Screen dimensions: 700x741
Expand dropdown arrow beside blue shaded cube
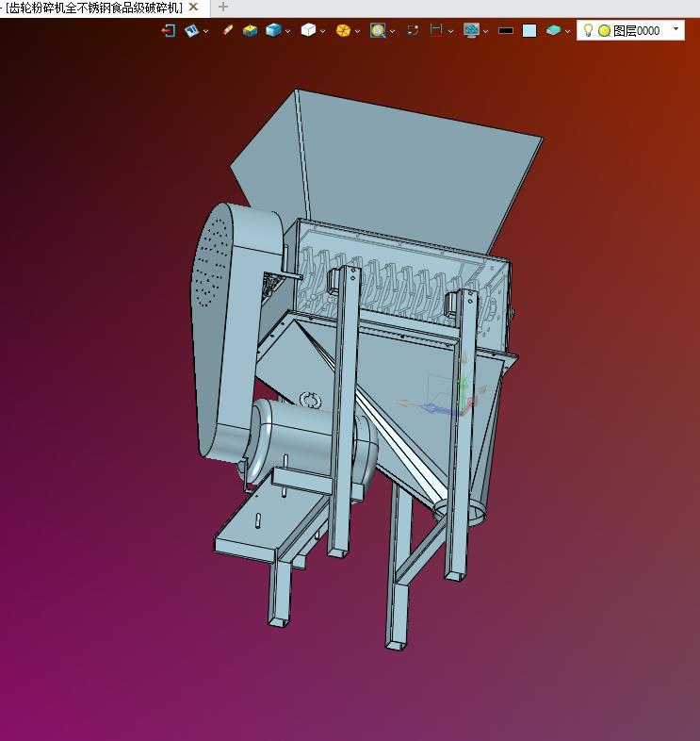point(287,31)
